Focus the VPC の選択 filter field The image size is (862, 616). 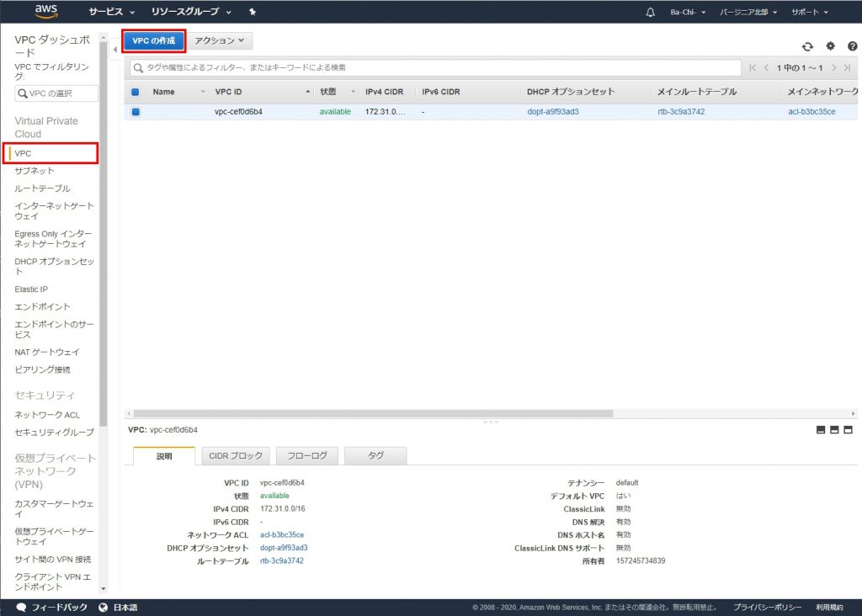(x=56, y=93)
